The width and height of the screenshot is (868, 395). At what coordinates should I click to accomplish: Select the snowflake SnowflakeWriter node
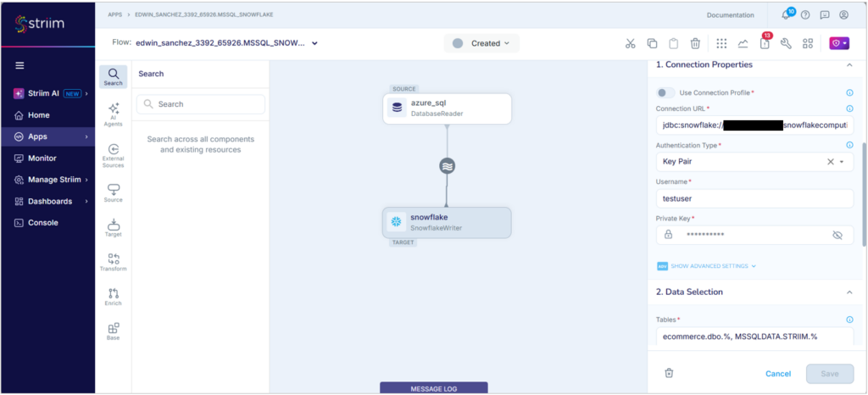click(447, 222)
